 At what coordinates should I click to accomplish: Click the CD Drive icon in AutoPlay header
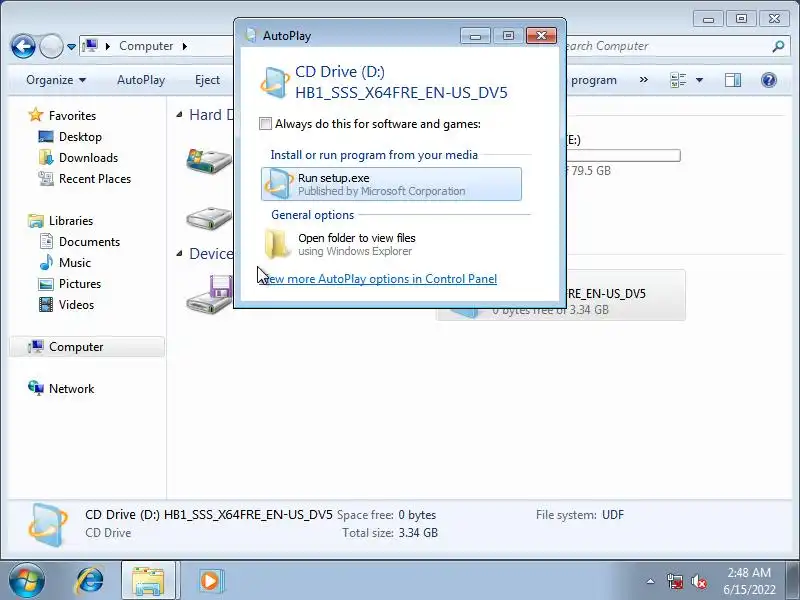tap(276, 83)
